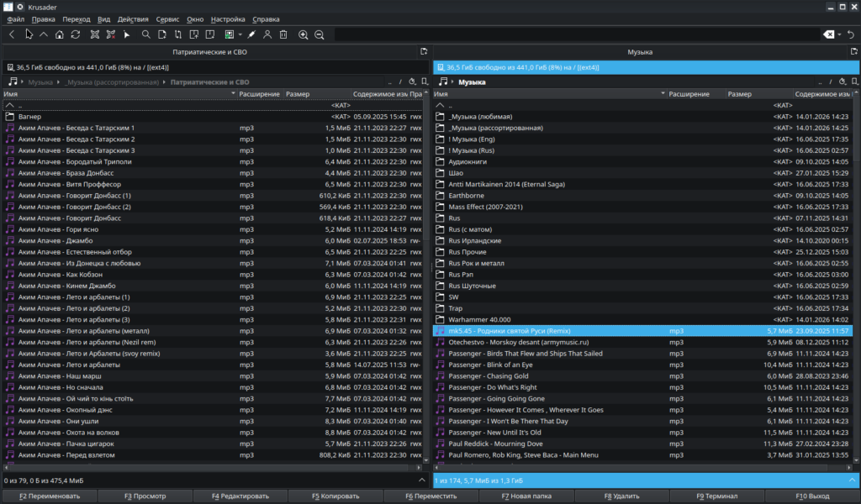The image size is (861, 504).
Task: Expand right panel status bar popup arrow
Action: [852, 480]
